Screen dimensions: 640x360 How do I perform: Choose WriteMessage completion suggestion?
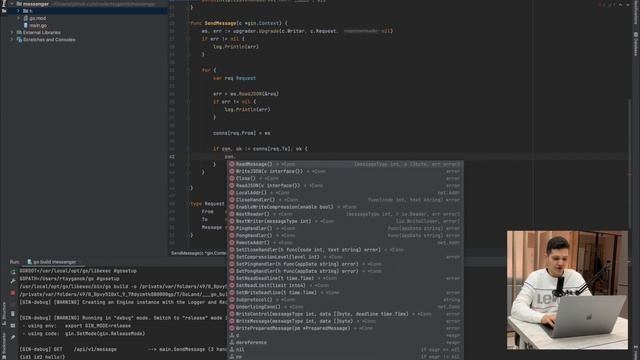345,321
